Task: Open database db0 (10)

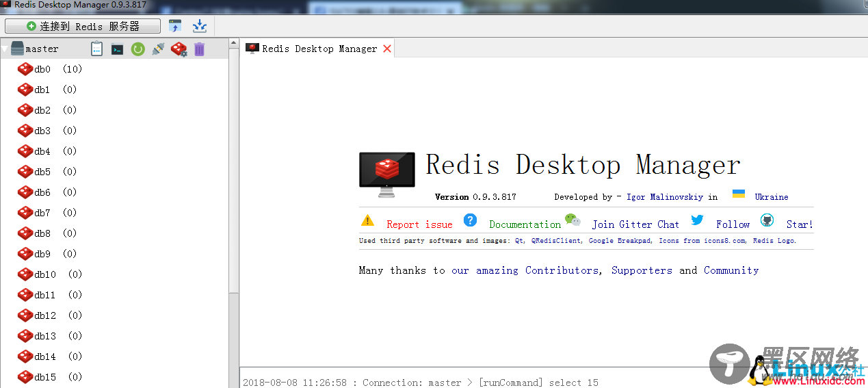Action: 50,69
